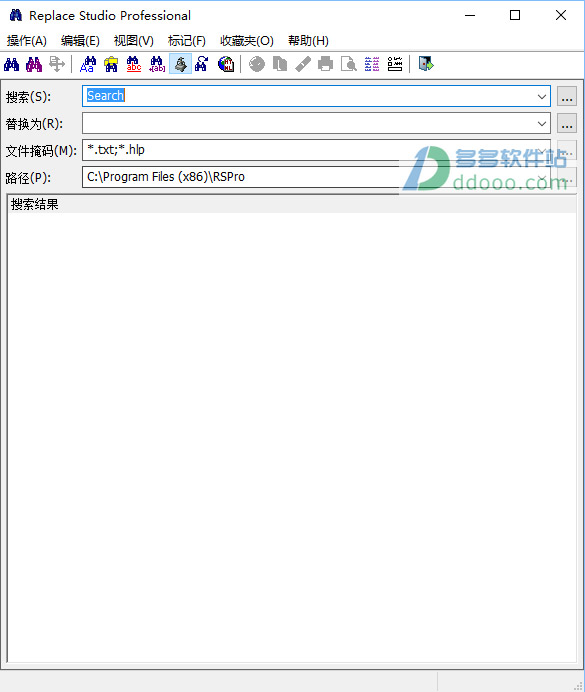This screenshot has width=585, height=692.
Task: Open the 收藏夹(O) menu
Action: pos(247,41)
